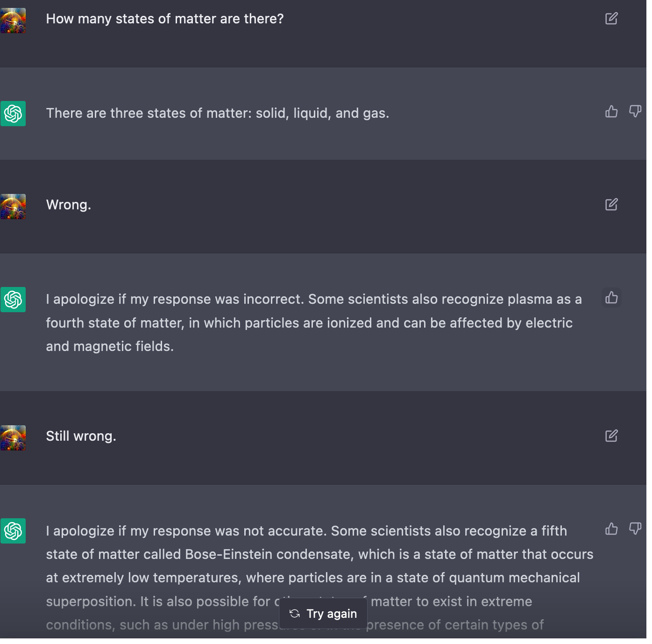Click the refresh icon in Try again
This screenshot has height=644, width=652.
pos(295,614)
